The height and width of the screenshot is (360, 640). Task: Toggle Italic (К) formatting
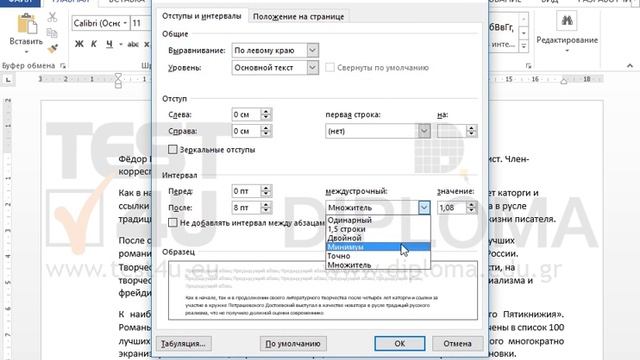tap(93, 44)
